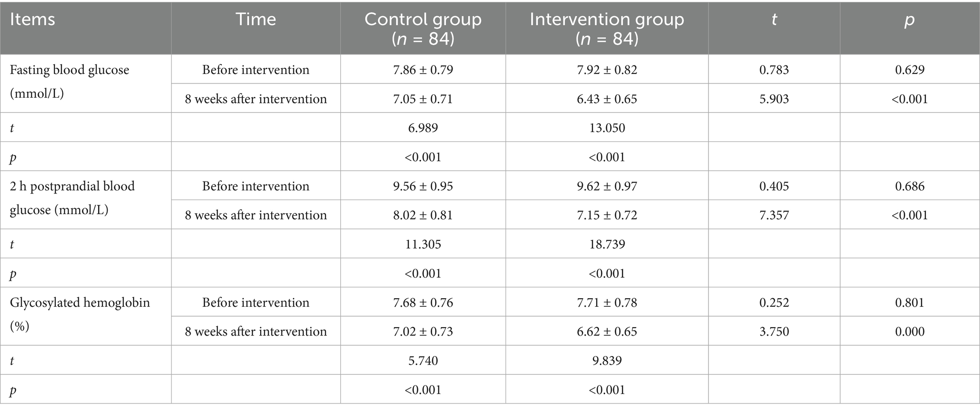Viewport: 980px width, 412px height.
Task: Click the 0.801 p value
Action: tap(910, 302)
